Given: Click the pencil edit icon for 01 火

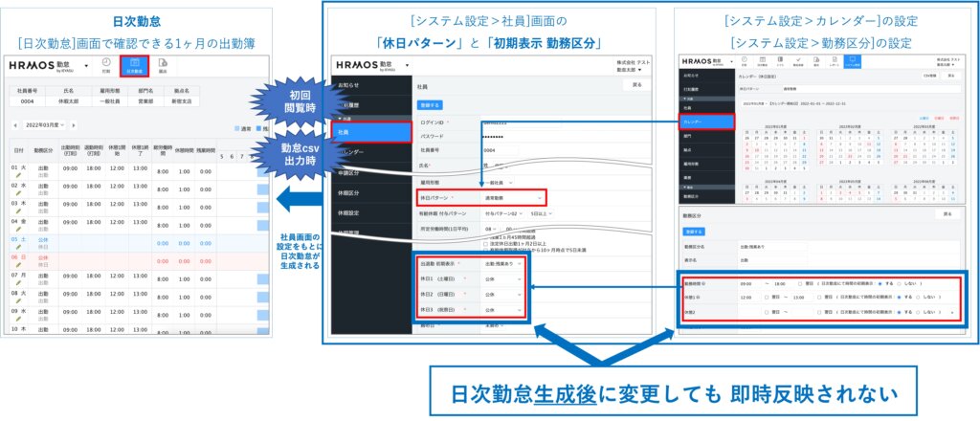Looking at the screenshot, I should click(x=16, y=176).
